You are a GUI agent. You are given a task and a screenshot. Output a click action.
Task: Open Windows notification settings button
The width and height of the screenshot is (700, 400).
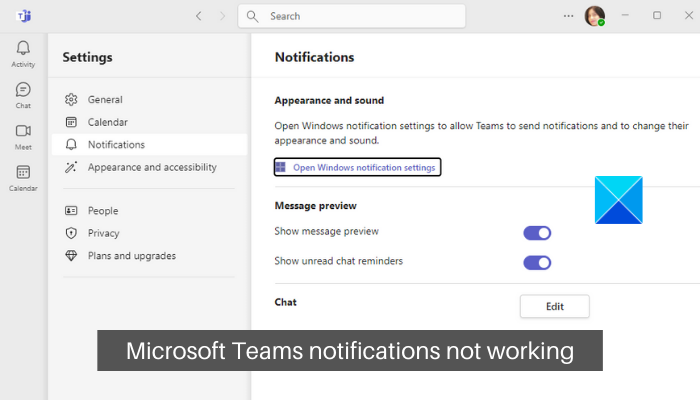click(358, 167)
